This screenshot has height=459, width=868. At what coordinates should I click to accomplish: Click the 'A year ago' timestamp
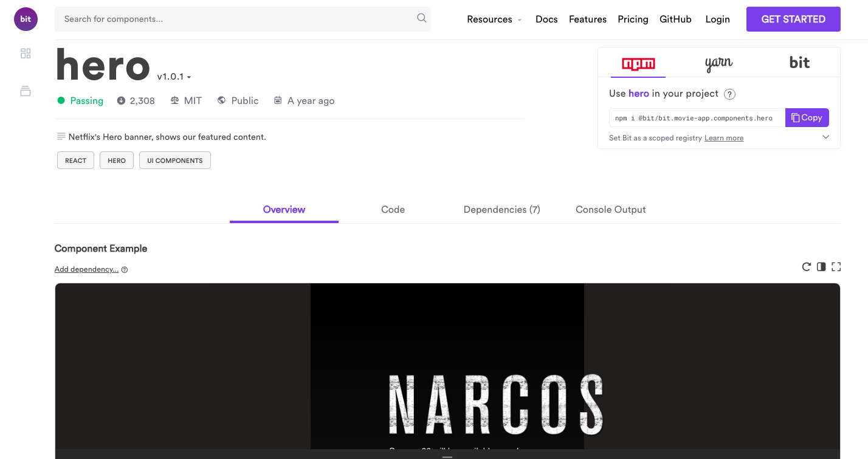click(x=311, y=100)
